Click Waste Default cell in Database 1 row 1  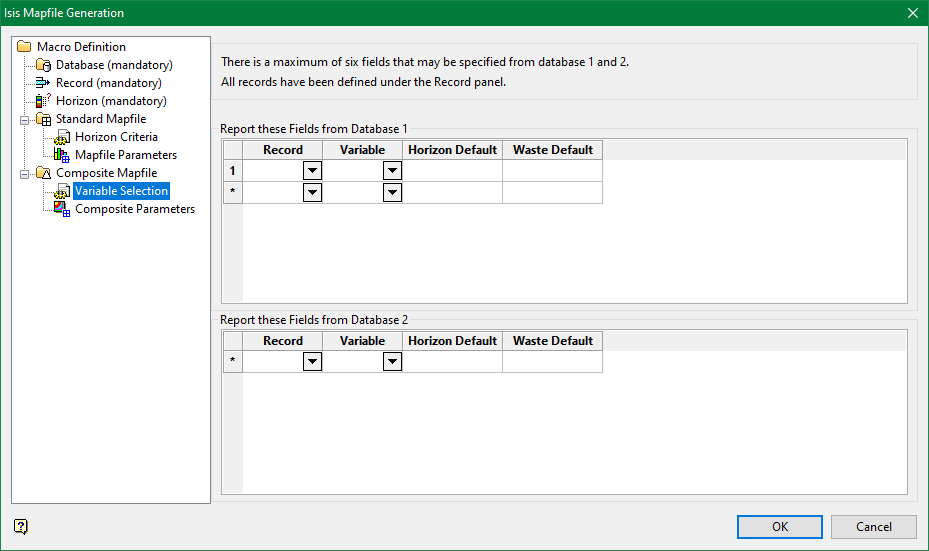(x=553, y=171)
